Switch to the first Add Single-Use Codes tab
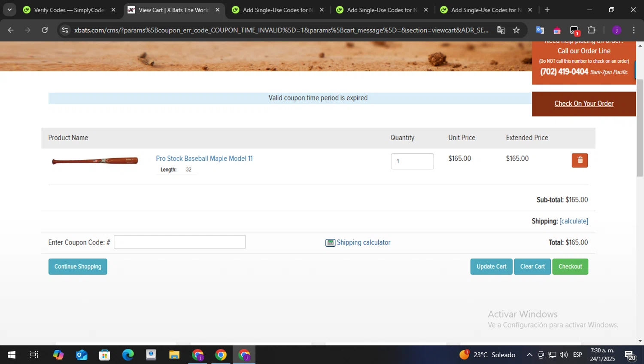 tap(277, 10)
